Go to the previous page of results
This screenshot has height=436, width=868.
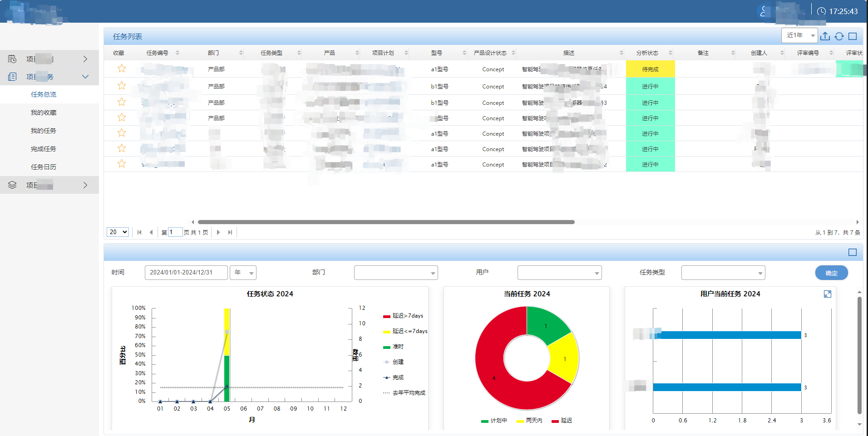151,232
